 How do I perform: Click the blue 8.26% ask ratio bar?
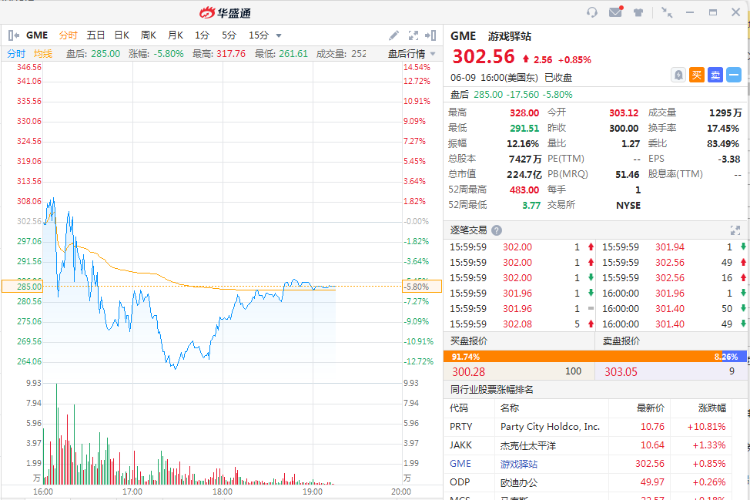coord(733,356)
